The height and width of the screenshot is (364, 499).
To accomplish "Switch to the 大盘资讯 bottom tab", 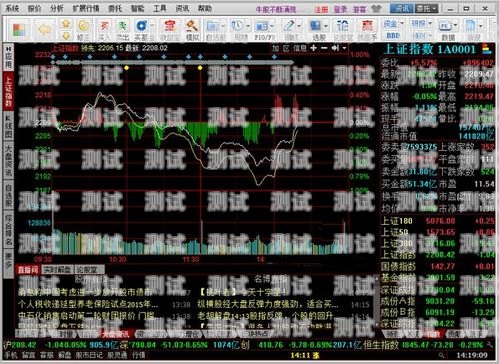I will point(115,334).
